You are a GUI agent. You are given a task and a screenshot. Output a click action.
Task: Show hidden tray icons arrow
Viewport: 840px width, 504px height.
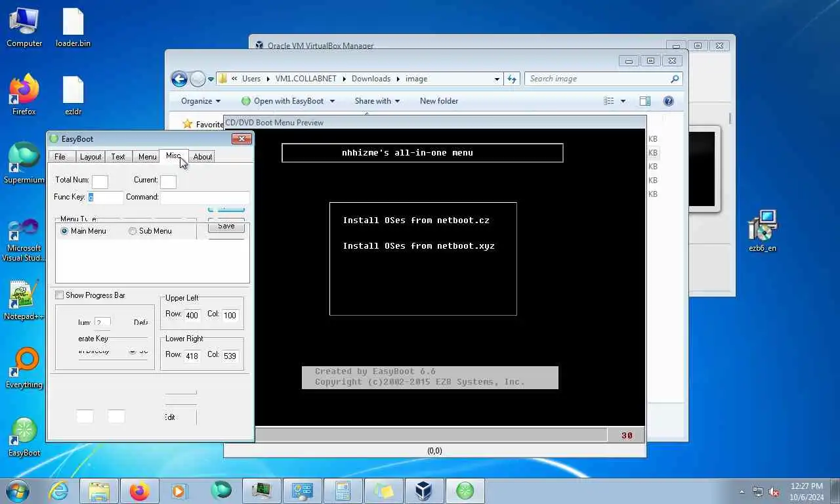point(742,492)
